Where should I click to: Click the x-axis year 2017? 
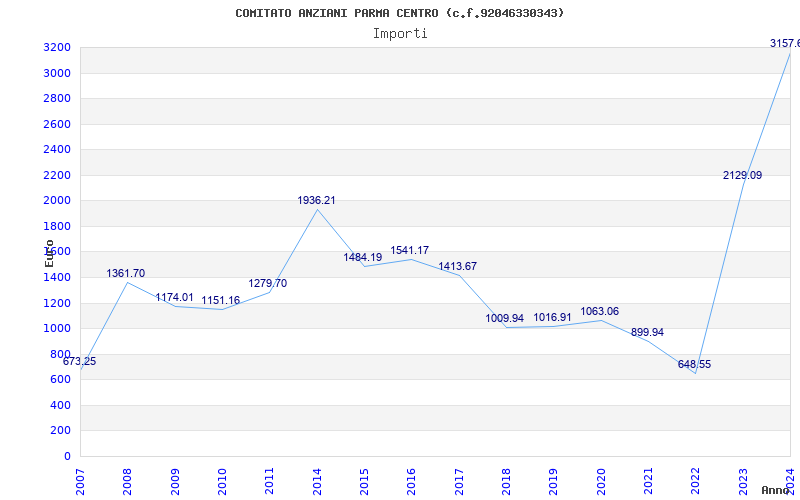459,482
